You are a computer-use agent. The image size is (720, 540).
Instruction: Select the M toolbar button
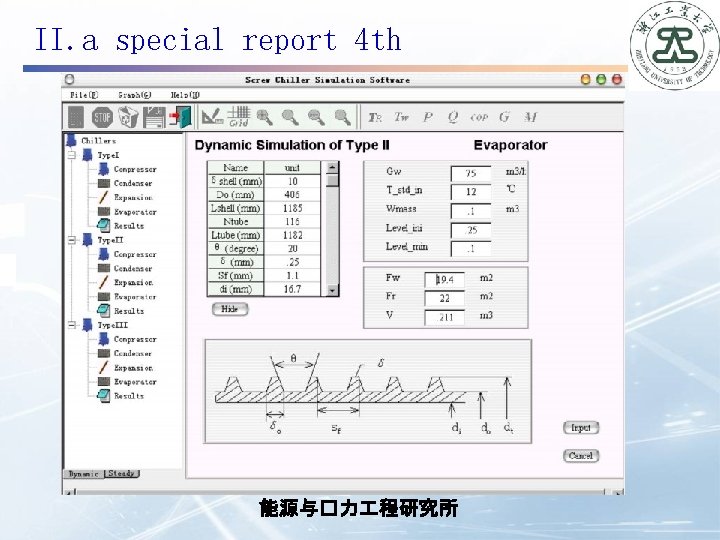click(530, 117)
